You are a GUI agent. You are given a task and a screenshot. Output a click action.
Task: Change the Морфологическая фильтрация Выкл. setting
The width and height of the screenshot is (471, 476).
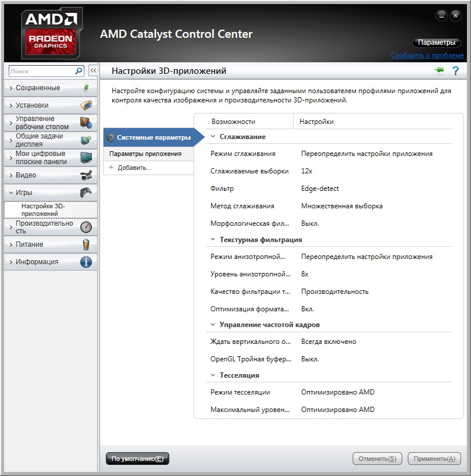(x=310, y=223)
